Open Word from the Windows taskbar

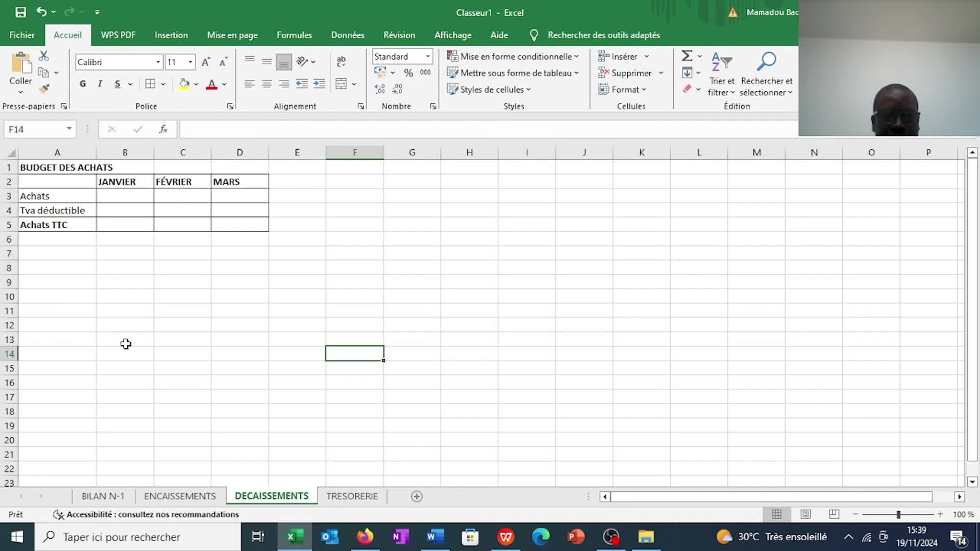(435, 537)
